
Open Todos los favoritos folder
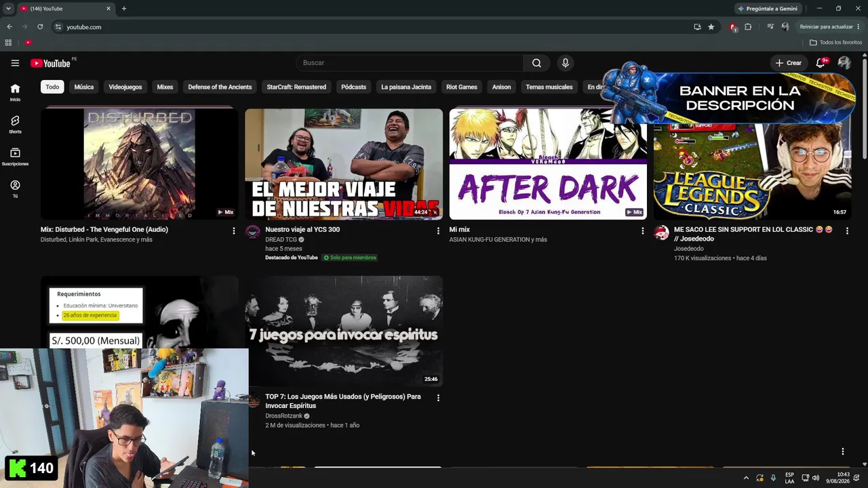(835, 43)
